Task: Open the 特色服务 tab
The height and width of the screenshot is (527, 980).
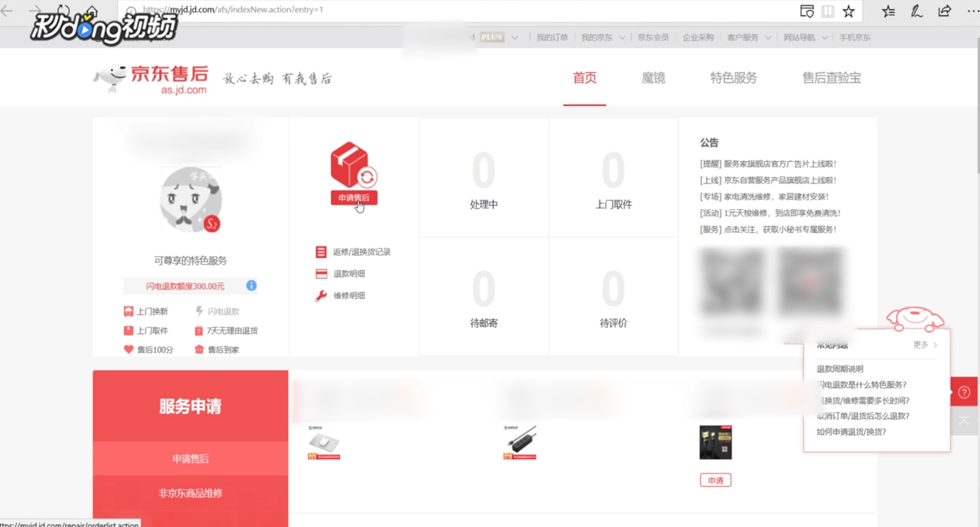Action: click(x=733, y=78)
